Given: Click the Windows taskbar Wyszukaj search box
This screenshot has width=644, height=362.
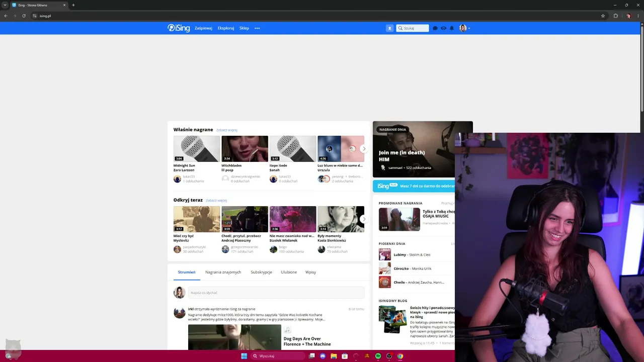Looking at the screenshot, I should coord(278,356).
